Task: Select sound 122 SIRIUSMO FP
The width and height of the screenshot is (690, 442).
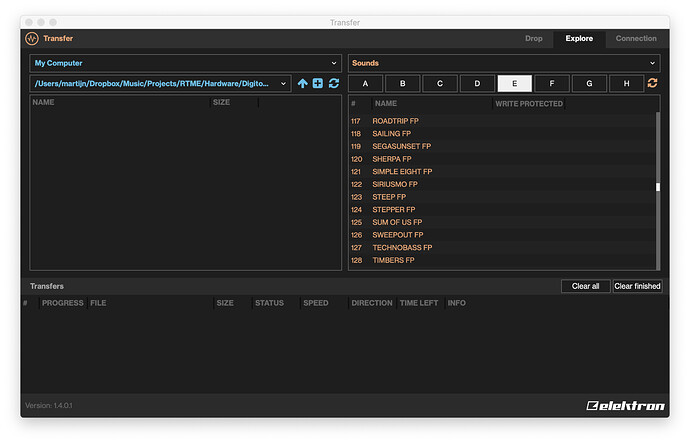Action: [x=502, y=184]
